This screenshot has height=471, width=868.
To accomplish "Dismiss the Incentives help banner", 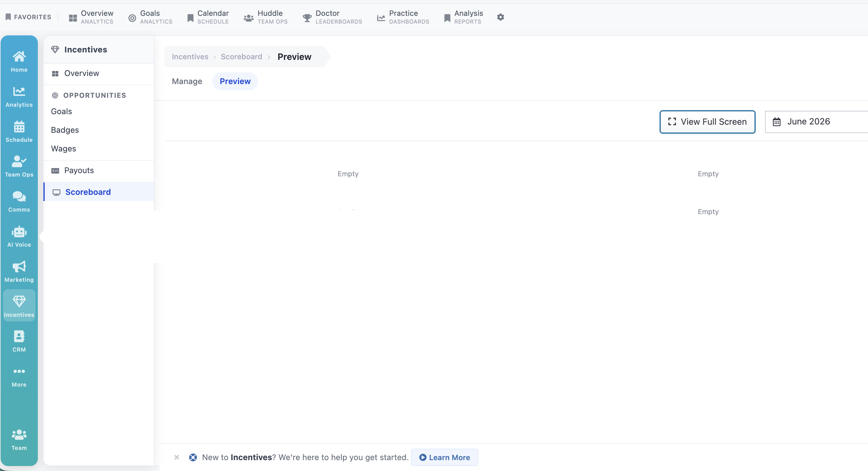I will (177, 457).
